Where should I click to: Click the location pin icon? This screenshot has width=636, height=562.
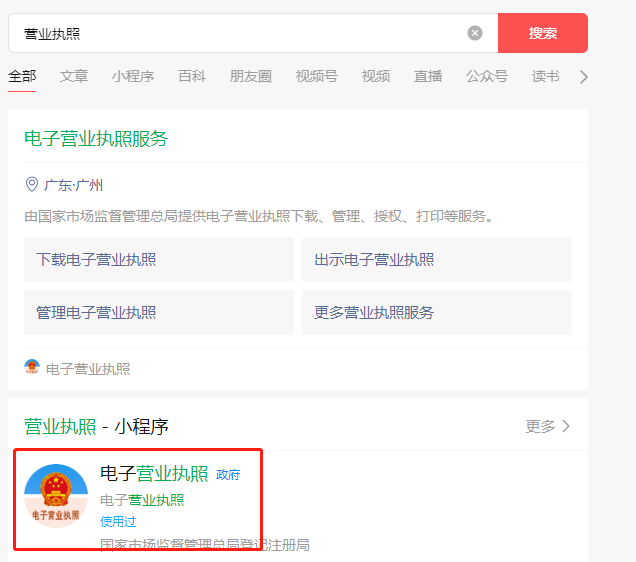coord(32,185)
